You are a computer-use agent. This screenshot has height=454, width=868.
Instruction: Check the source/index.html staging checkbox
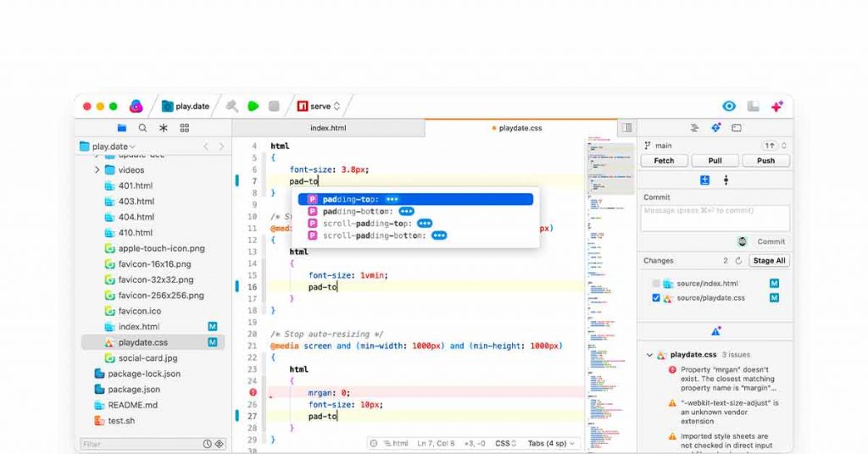tap(656, 284)
